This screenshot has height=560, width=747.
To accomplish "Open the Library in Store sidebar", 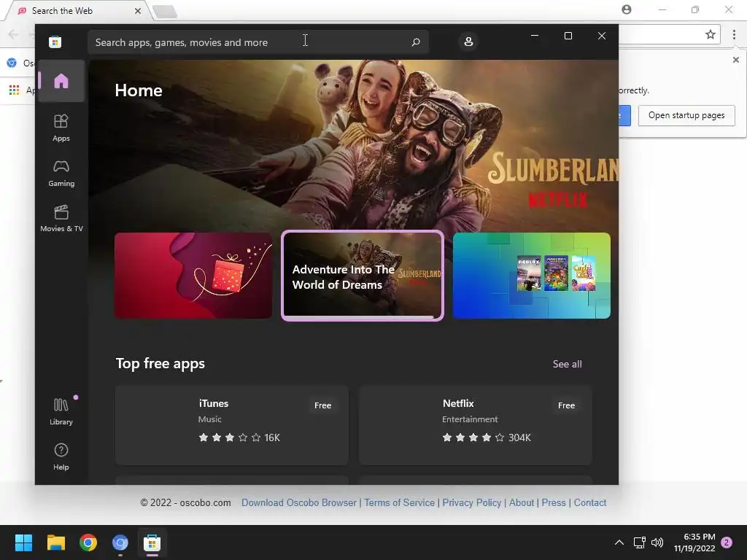I will pos(61,412).
